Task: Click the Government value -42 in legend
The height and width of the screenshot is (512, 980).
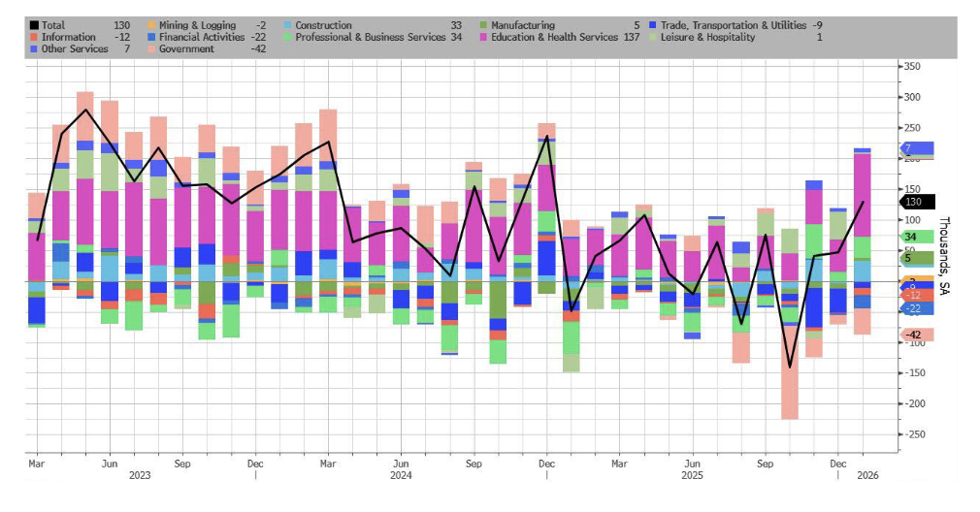Action: (x=257, y=48)
